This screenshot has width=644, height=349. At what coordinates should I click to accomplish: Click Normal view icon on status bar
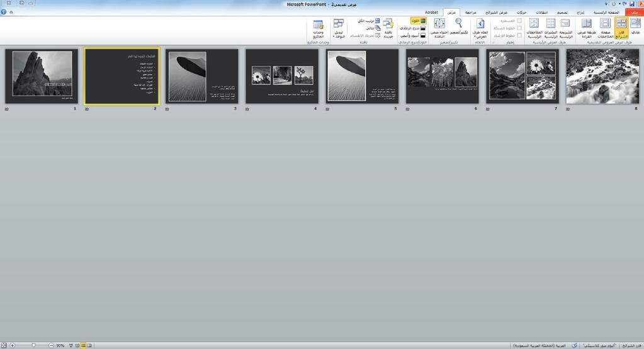pyautogui.click(x=89, y=346)
